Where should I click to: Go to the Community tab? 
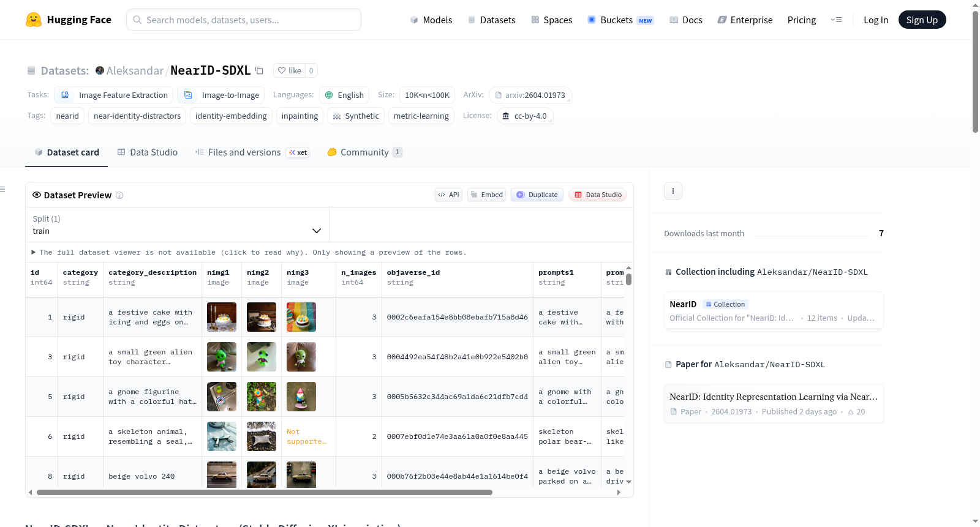(364, 152)
